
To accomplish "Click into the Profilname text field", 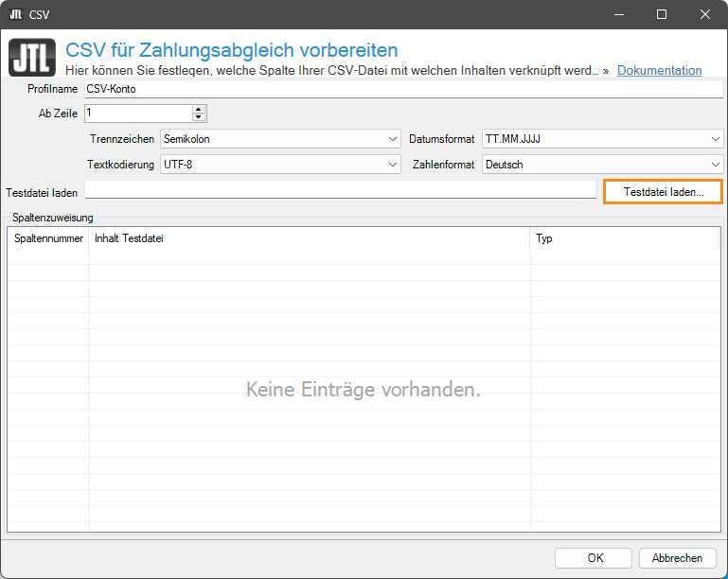I will coord(402,90).
